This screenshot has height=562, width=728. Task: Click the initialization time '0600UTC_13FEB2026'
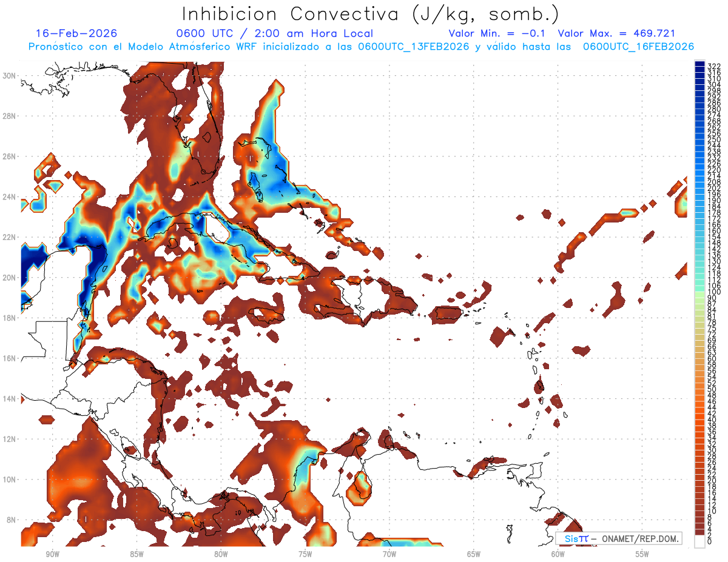tap(414, 47)
